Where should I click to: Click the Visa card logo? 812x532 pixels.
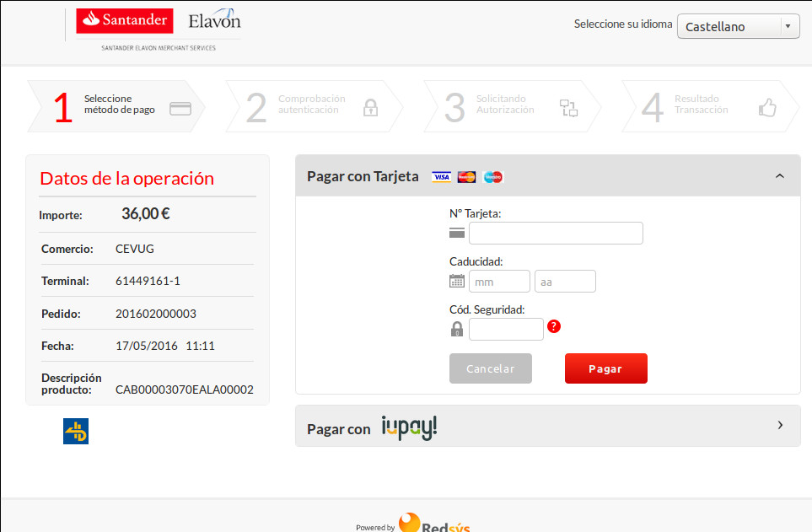point(441,177)
